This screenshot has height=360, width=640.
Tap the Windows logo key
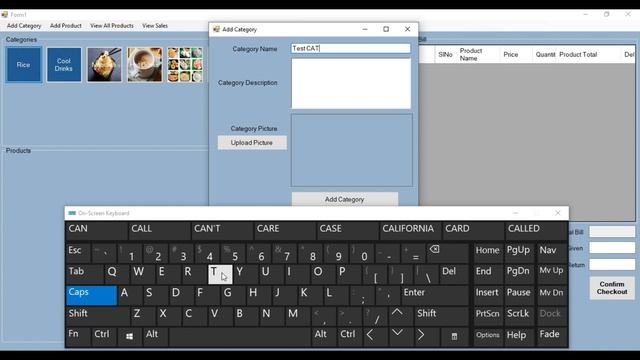[x=129, y=337]
